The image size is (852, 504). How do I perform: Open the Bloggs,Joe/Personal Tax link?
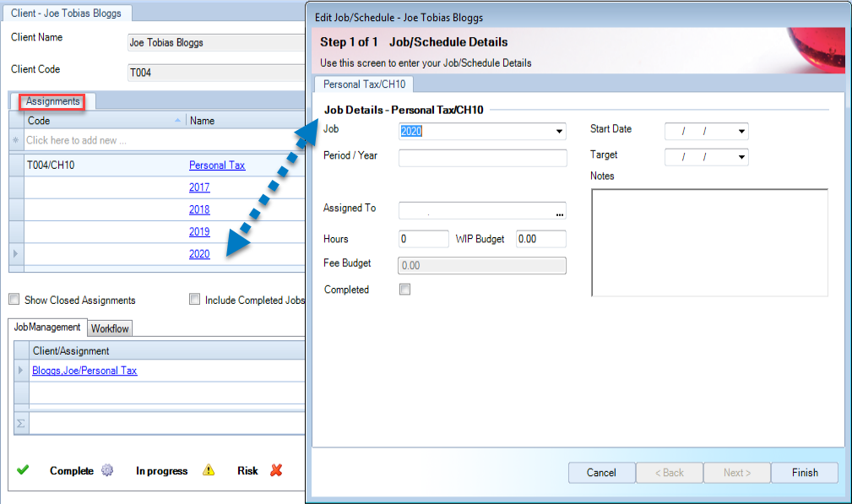coord(84,371)
